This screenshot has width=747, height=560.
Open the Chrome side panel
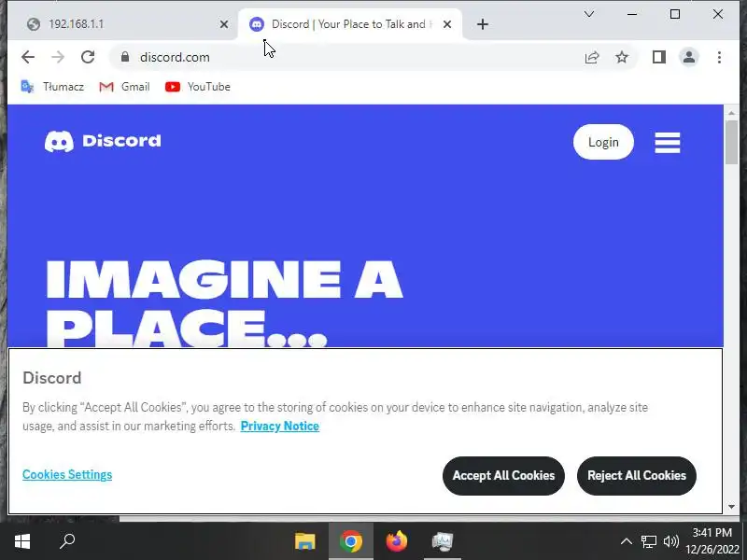pos(659,57)
